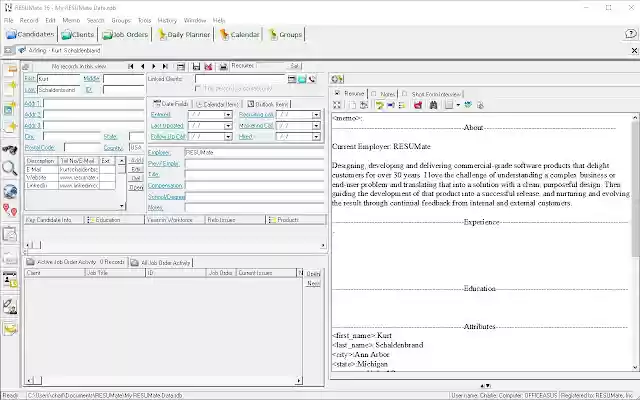The image size is (640, 400).
Task: Open the dropdown arrow in resume toolbar
Action: pos(458,105)
